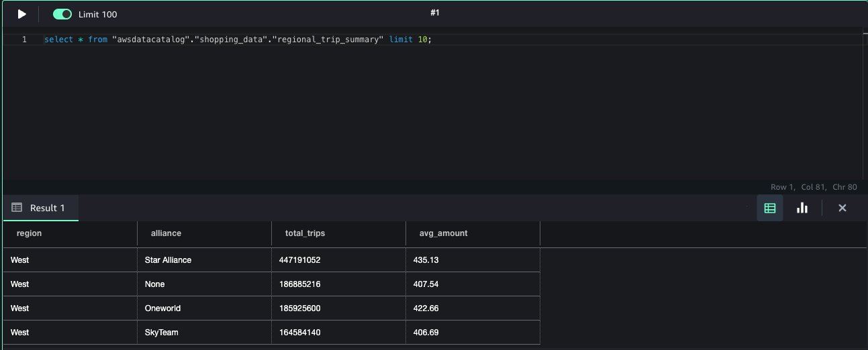Screen dimensions: 868x350
Task: Switch to table view of results
Action: [x=770, y=208]
